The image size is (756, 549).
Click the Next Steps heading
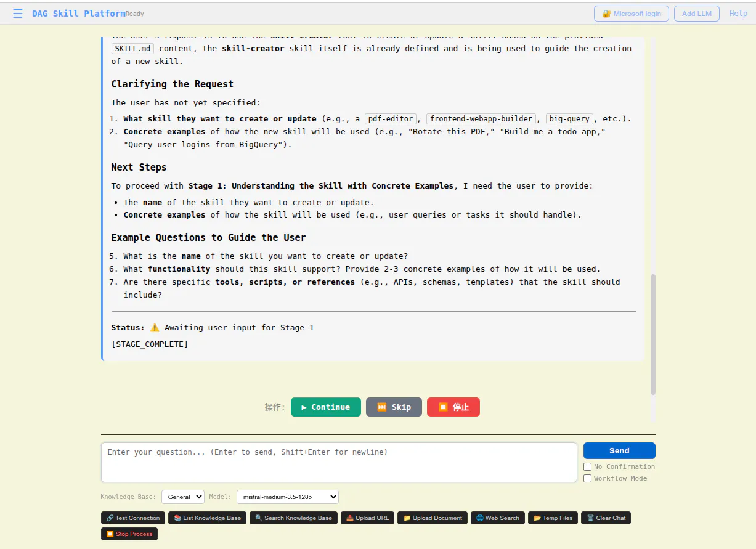(139, 168)
